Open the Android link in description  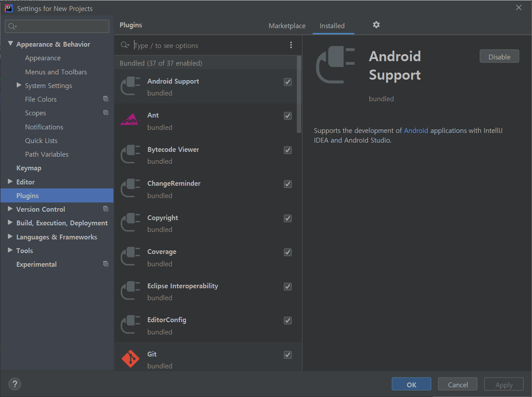coord(416,130)
